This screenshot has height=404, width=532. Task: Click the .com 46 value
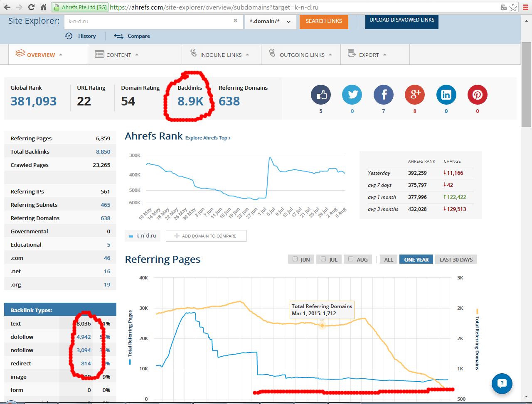[x=107, y=258]
